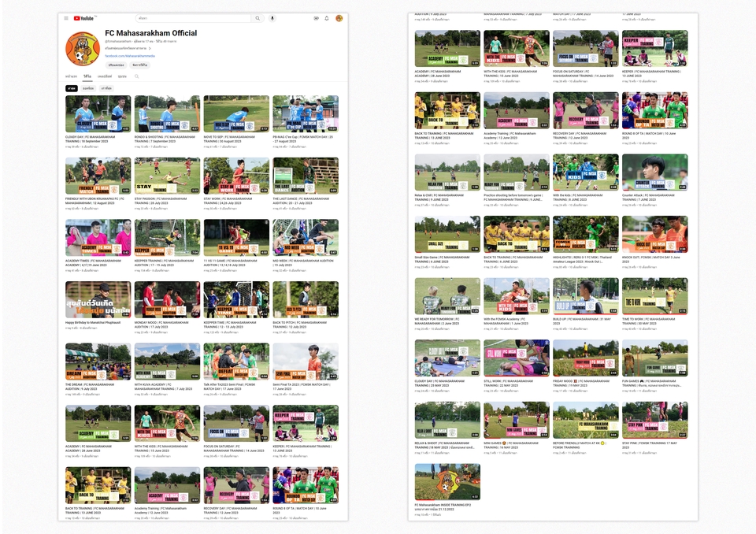Click the FC Mahasarakham tiger channel logo
This screenshot has width=756, height=534.
(83, 49)
